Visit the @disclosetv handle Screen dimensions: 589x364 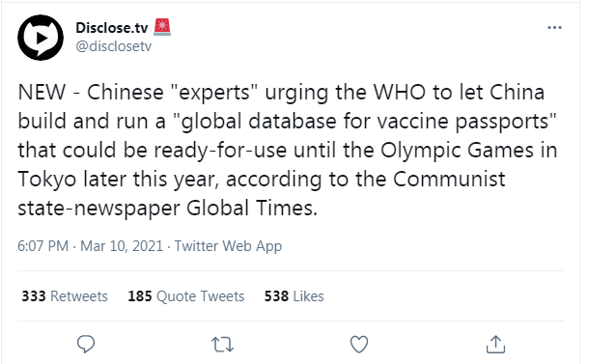pyautogui.click(x=113, y=46)
